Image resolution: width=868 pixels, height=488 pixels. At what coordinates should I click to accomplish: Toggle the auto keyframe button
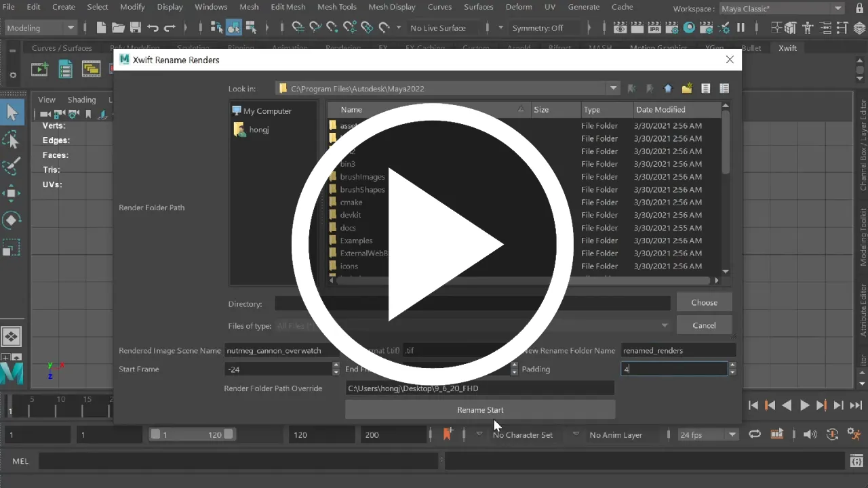click(x=832, y=435)
